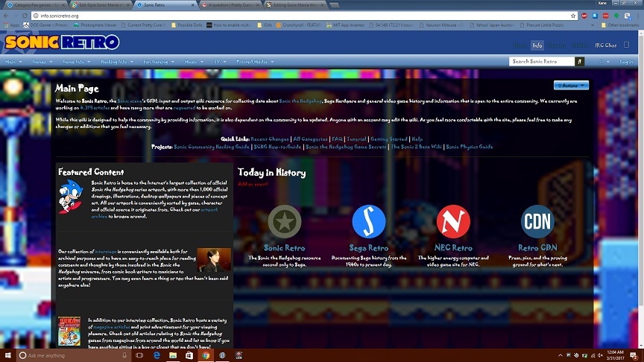Screen dimensions: 644x362
Task: Switch to the Category:Fan games tab
Action: [x=35, y=5]
